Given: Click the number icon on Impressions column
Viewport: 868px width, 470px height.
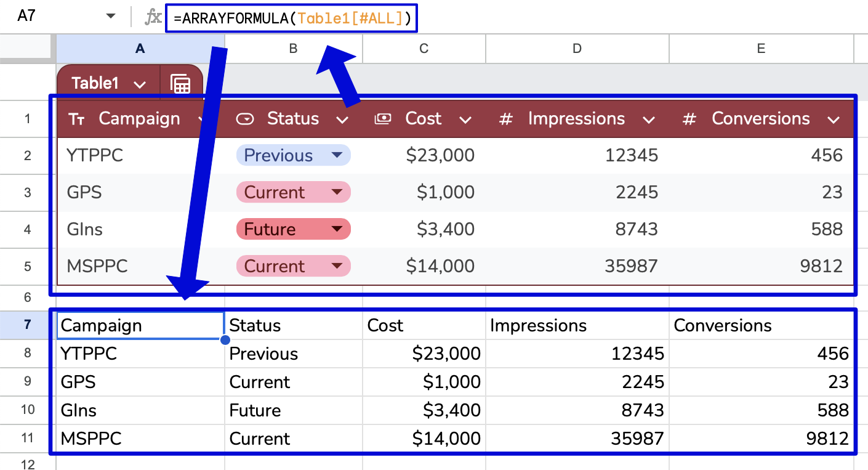Looking at the screenshot, I should coord(506,118).
